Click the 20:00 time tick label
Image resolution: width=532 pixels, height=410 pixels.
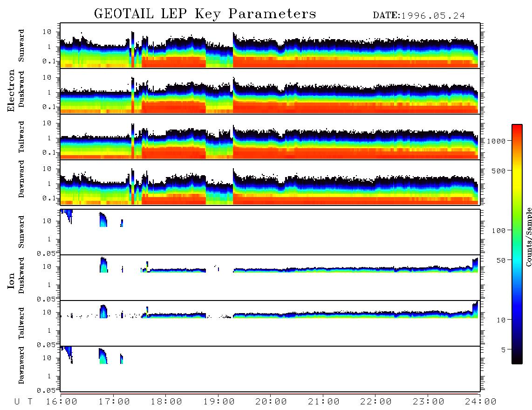(x=271, y=402)
